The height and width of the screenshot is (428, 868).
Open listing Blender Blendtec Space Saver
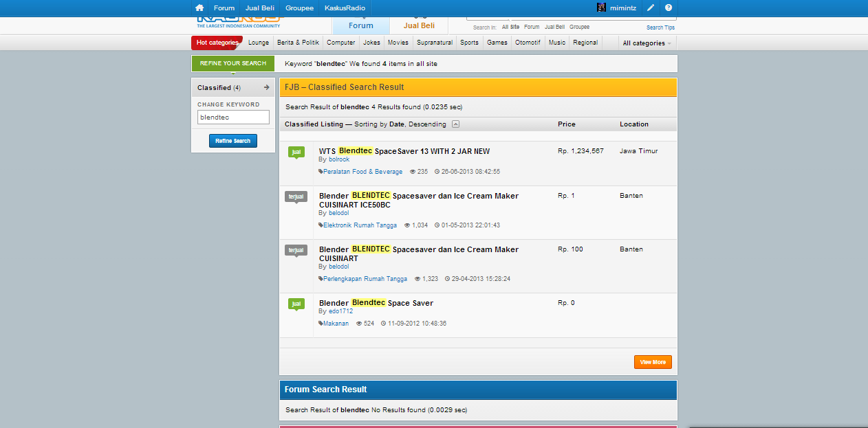376,303
